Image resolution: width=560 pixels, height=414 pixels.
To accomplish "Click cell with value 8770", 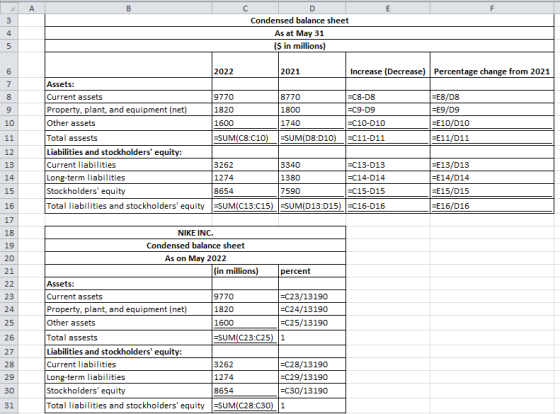I will [312, 97].
